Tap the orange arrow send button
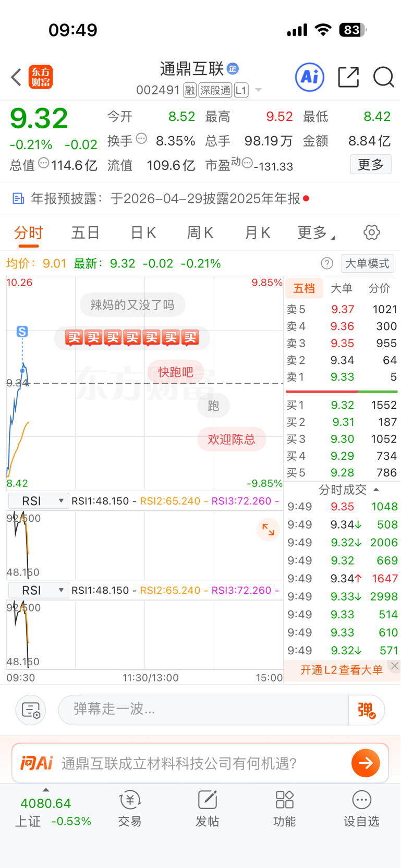This screenshot has height=868, width=401. (366, 763)
